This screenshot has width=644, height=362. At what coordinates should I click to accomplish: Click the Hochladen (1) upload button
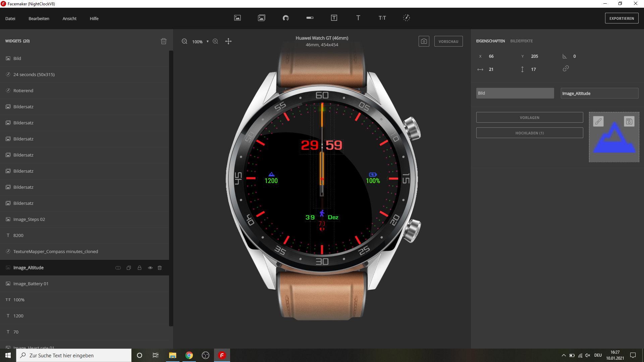tap(530, 133)
